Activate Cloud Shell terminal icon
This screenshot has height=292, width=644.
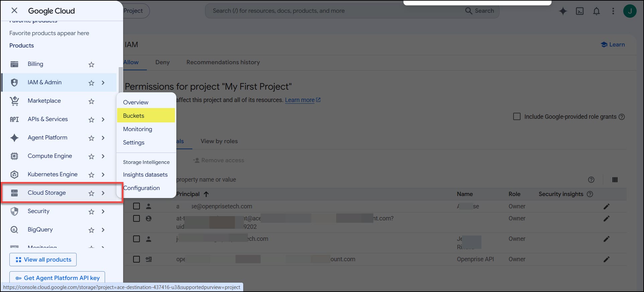point(580,11)
